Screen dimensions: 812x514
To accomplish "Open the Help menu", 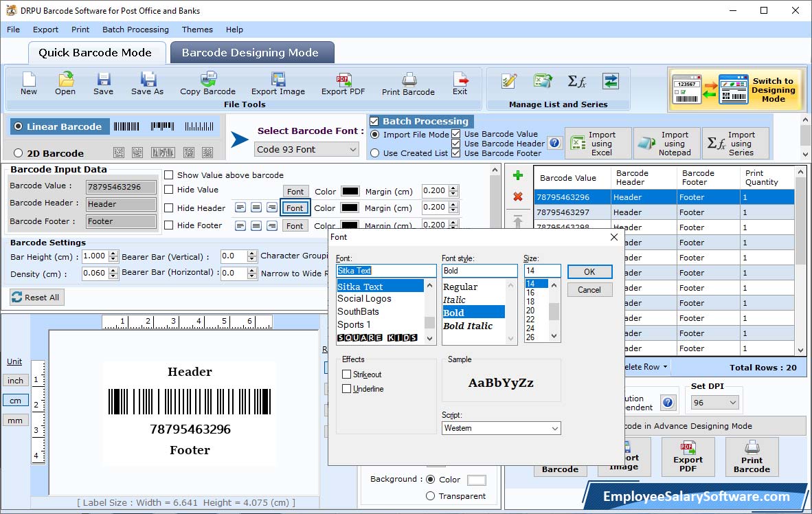I will coord(234,30).
